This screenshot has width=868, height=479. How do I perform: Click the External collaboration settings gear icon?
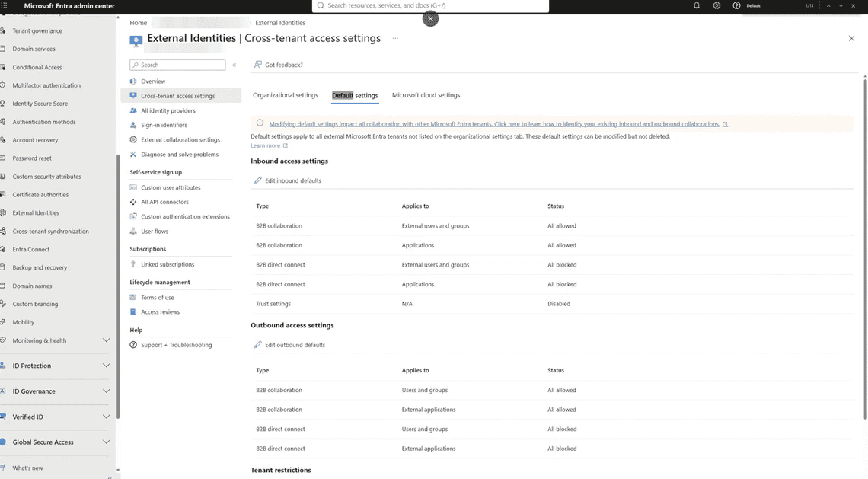(133, 139)
